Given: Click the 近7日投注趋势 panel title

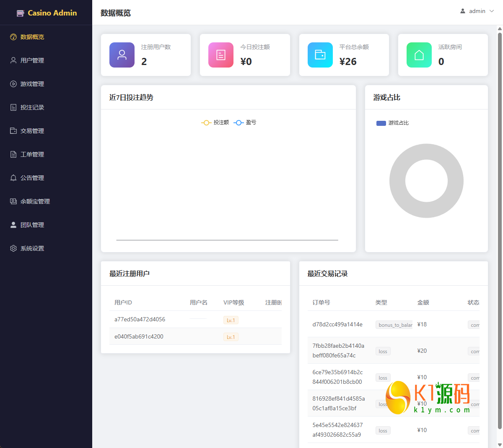Looking at the screenshot, I should 131,97.
